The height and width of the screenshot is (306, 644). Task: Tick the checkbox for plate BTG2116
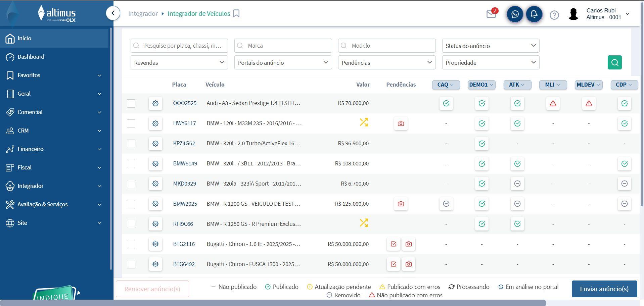131,244
